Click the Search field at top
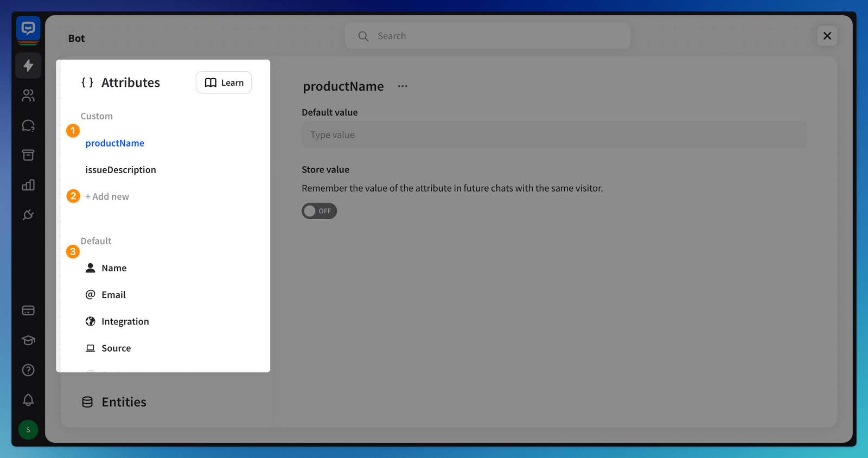The height and width of the screenshot is (458, 868). (x=488, y=36)
